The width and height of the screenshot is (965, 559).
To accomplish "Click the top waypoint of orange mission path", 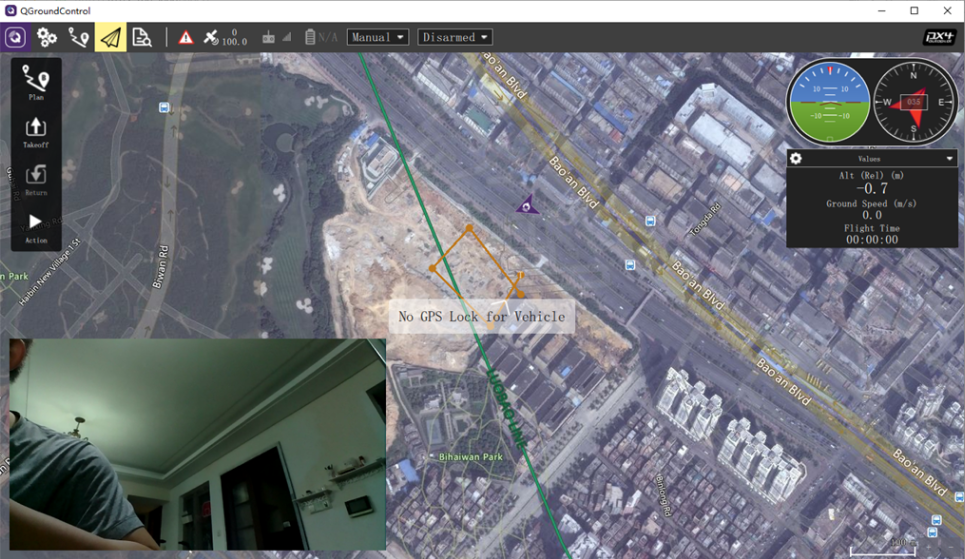I will 469,228.
